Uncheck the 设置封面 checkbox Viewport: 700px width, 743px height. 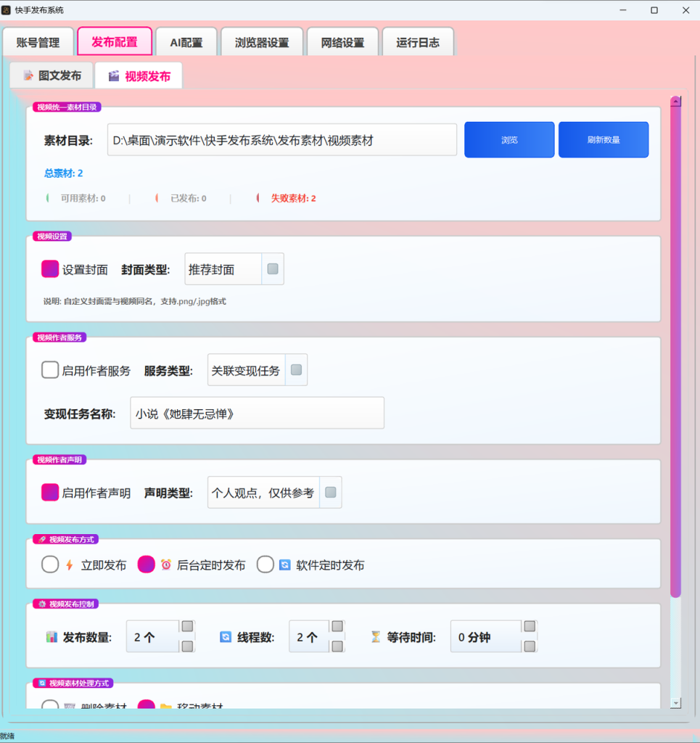click(50, 269)
